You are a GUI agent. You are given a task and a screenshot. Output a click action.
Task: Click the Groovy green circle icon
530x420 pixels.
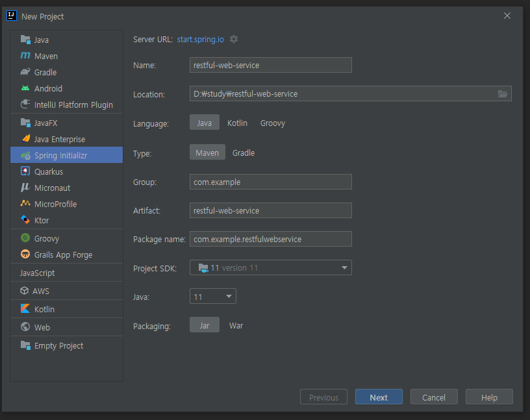pyautogui.click(x=25, y=238)
